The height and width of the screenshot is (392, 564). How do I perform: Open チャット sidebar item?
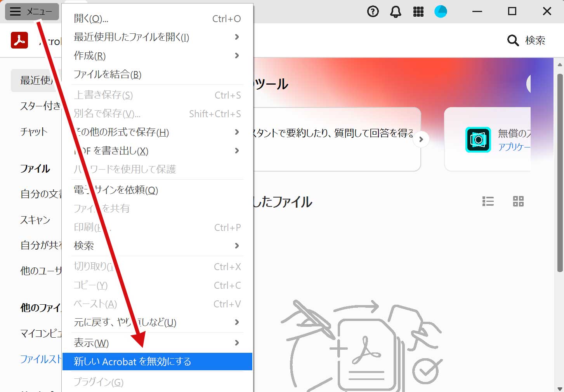[34, 132]
